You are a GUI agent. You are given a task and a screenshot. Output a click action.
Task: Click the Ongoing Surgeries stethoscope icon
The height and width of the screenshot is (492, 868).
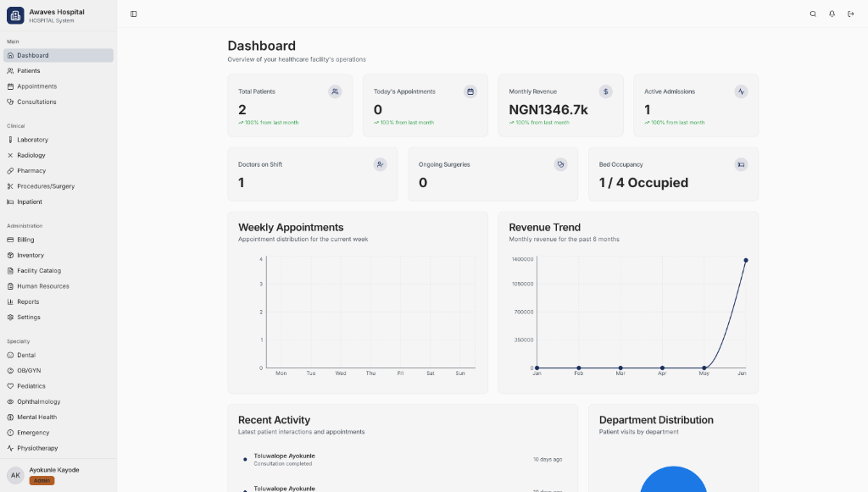[560, 165]
